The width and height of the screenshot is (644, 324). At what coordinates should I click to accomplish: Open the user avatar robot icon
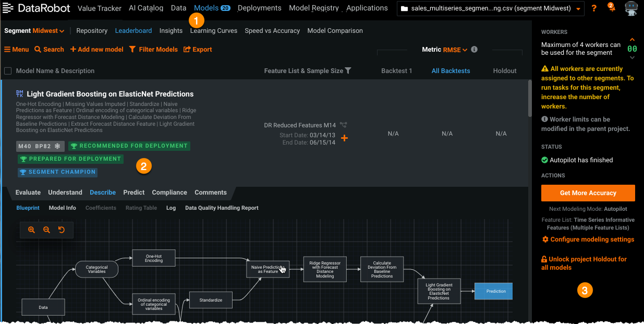point(631,8)
